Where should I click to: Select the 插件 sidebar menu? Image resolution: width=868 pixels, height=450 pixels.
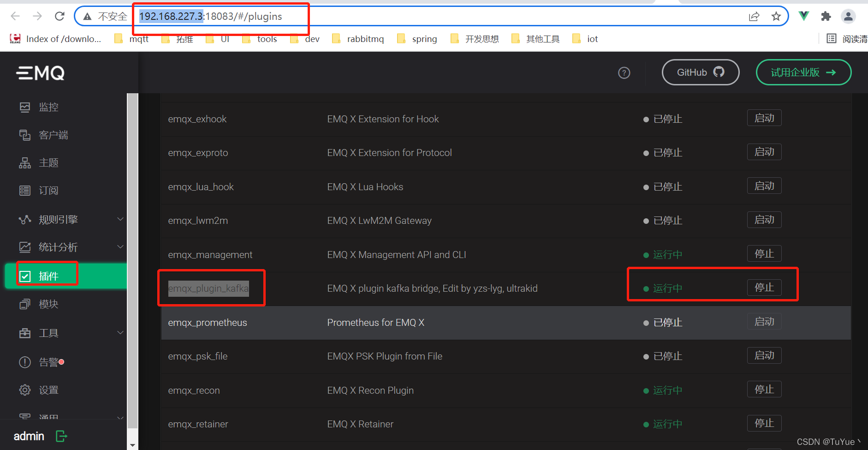(x=65, y=276)
